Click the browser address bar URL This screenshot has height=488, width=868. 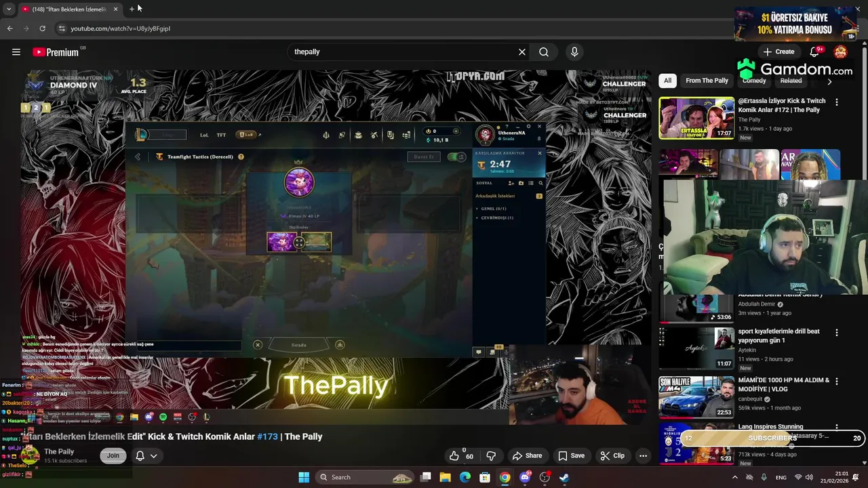click(x=121, y=28)
